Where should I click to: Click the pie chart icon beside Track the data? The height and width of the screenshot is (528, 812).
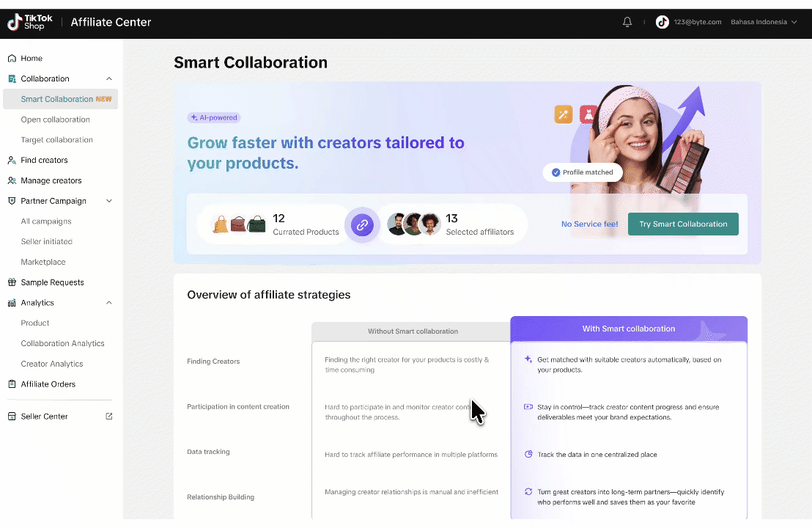click(528, 455)
